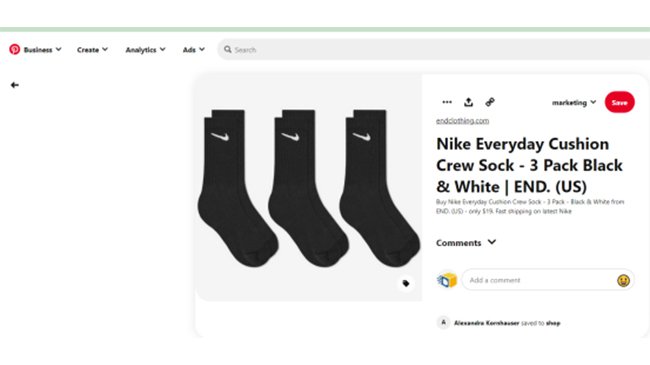Screen dimensions: 650x365
Task: Open Alexandra Kornhauser's profile link
Action: point(486,323)
